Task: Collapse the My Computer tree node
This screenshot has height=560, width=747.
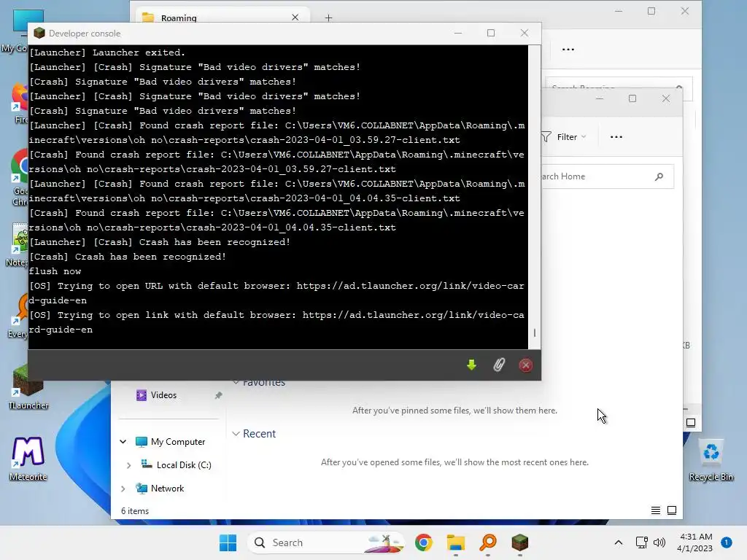Action: 123,442
